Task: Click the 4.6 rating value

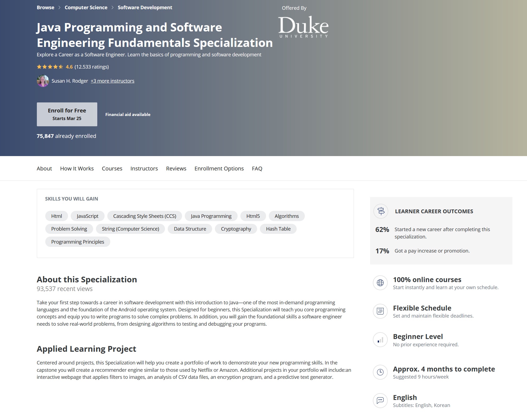Action: pyautogui.click(x=69, y=67)
